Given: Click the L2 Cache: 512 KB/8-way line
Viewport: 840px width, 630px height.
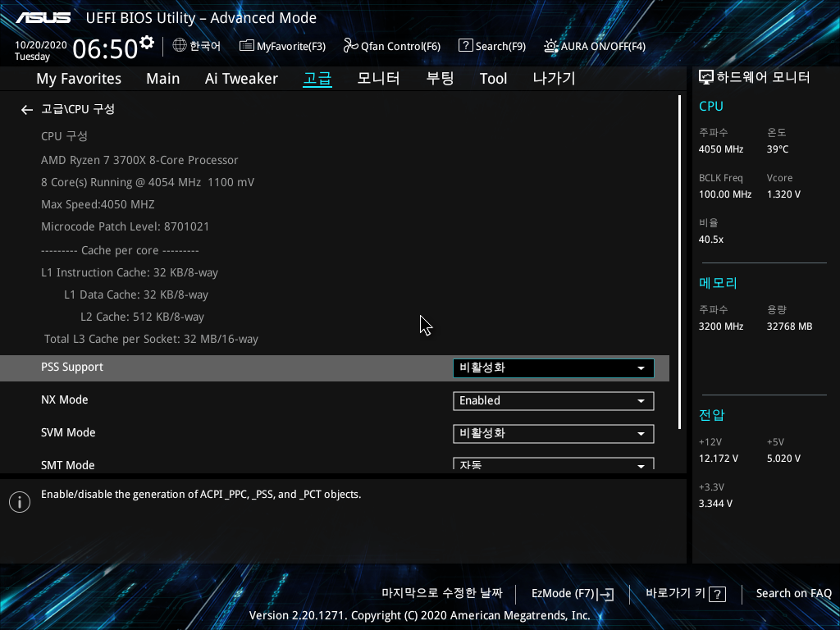Looking at the screenshot, I should pyautogui.click(x=142, y=317).
